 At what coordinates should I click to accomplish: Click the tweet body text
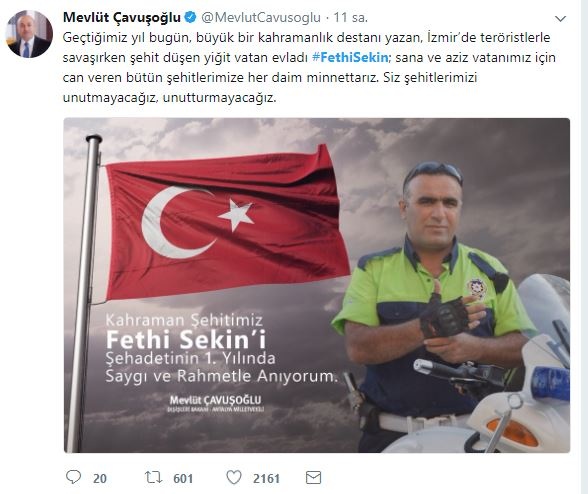click(x=309, y=68)
